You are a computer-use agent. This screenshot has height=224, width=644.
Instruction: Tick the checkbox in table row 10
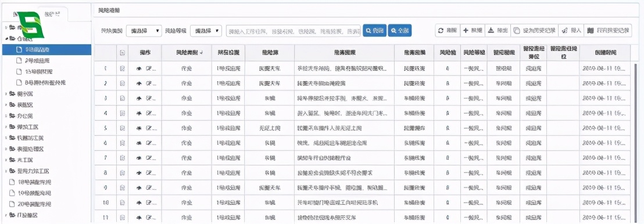point(122,203)
